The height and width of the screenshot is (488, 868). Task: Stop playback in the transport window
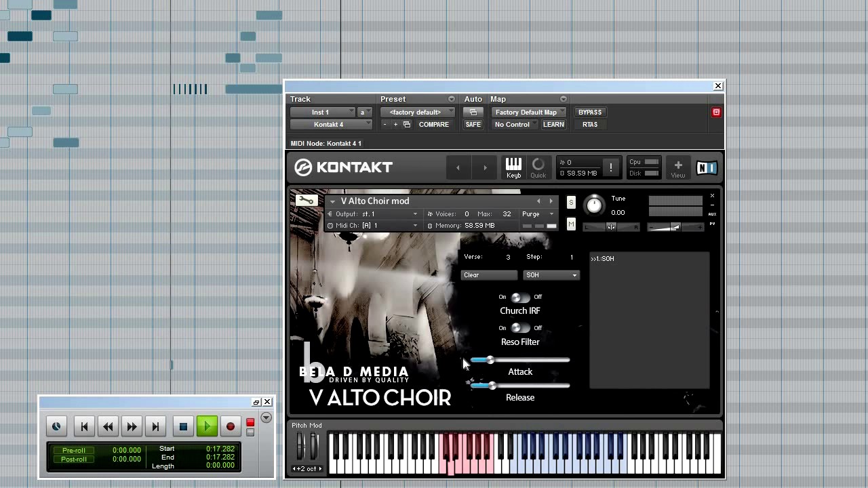tap(182, 426)
